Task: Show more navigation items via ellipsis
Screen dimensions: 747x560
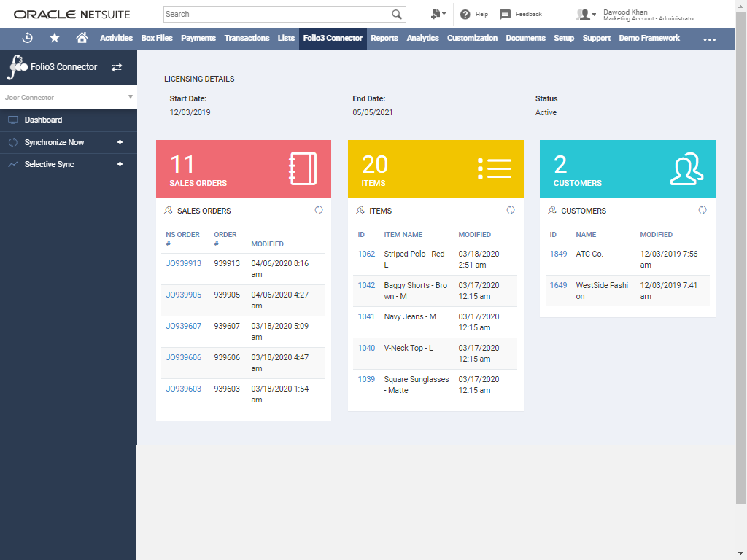Action: point(709,39)
